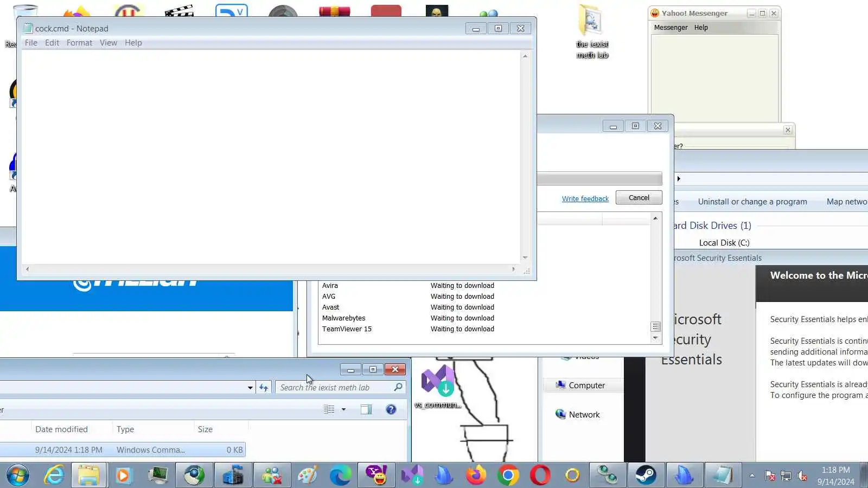The width and height of the screenshot is (868, 488).
Task: Toggle the Explorer preview pane
Action: (366, 409)
